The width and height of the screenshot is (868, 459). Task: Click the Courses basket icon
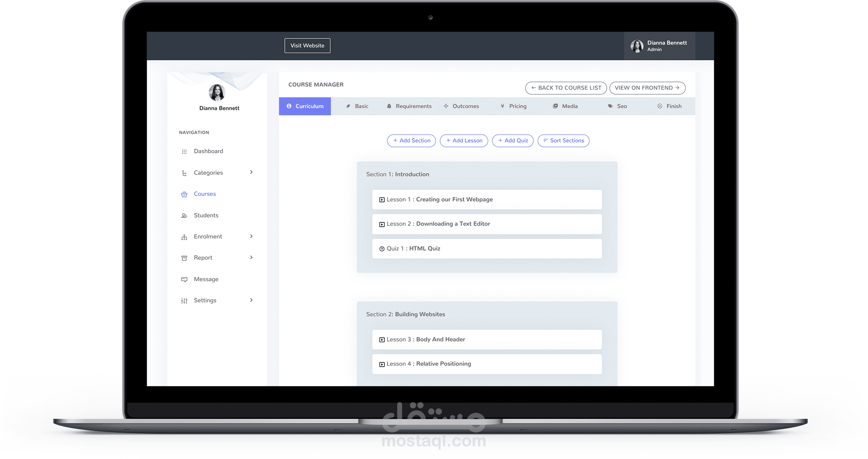point(184,194)
